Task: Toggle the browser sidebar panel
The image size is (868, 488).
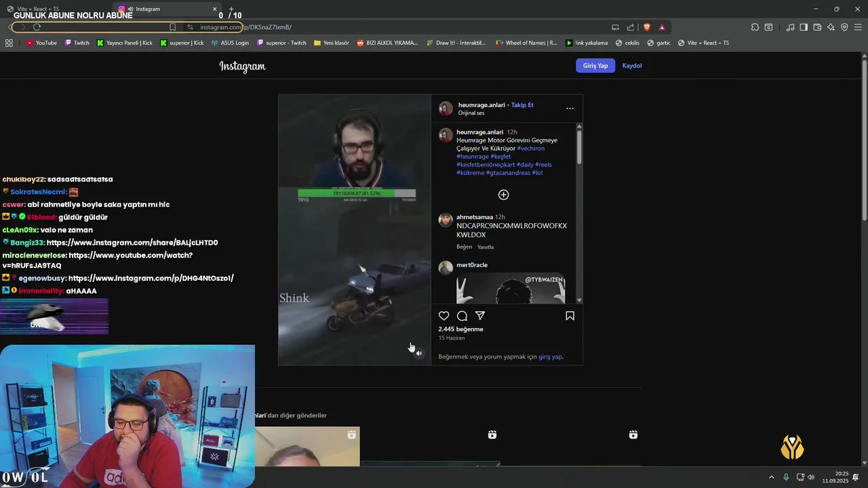Action: click(804, 27)
